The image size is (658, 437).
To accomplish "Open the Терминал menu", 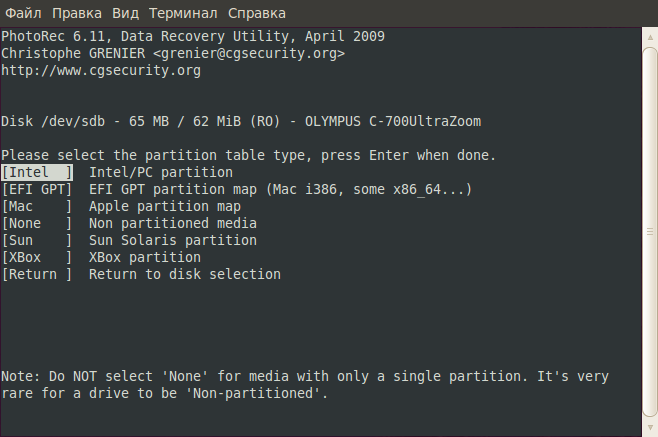I will [183, 13].
